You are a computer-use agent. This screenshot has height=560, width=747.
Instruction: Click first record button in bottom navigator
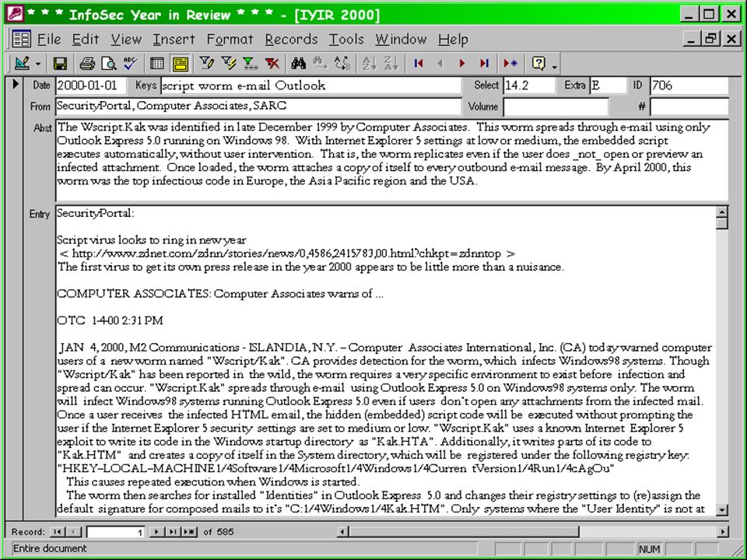(57, 531)
